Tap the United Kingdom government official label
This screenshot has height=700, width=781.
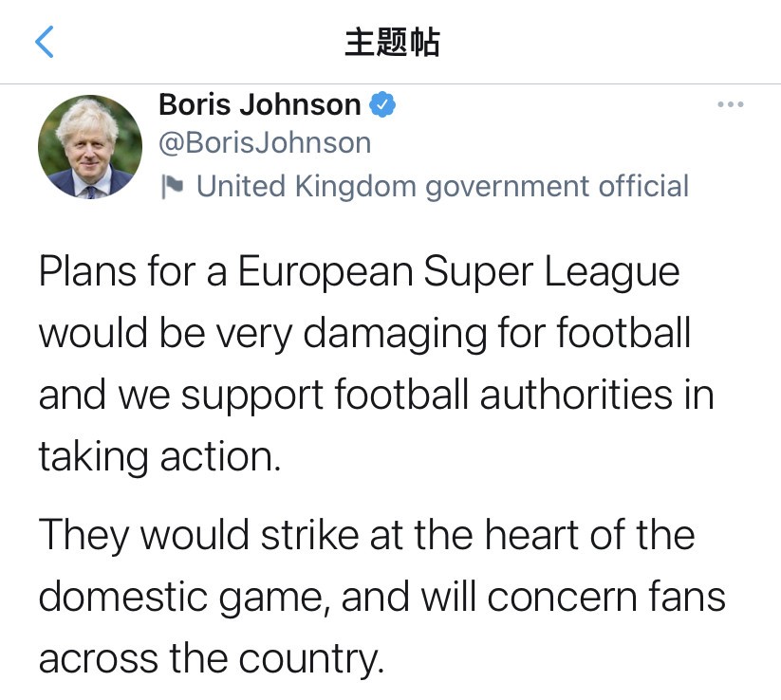(x=442, y=186)
